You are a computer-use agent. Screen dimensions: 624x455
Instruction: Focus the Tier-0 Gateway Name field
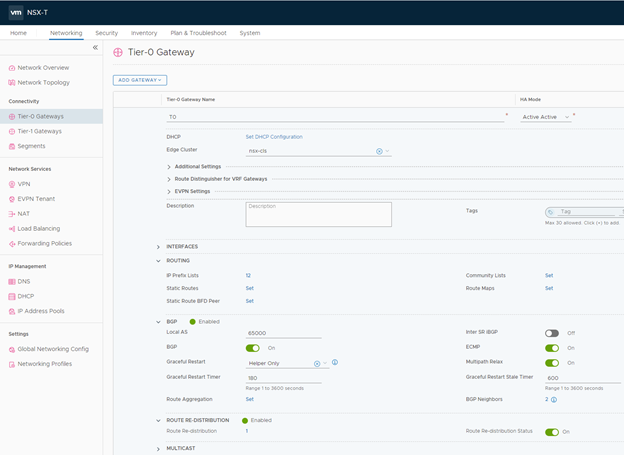click(335, 117)
